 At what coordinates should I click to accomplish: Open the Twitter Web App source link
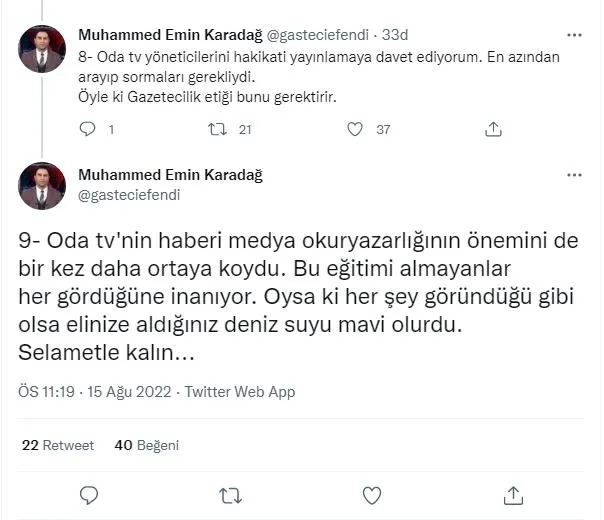(240, 392)
